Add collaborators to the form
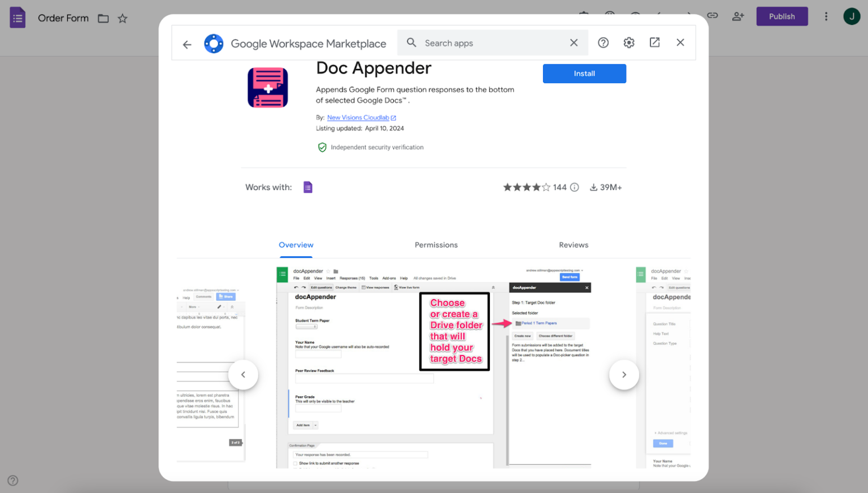 pyautogui.click(x=738, y=16)
